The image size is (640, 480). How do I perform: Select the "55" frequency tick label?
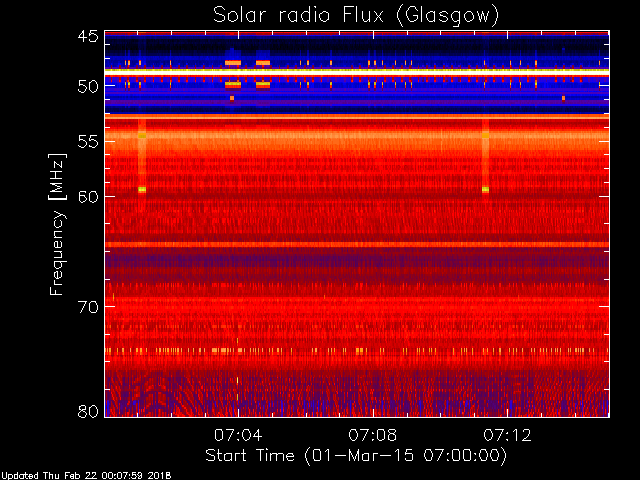88,142
